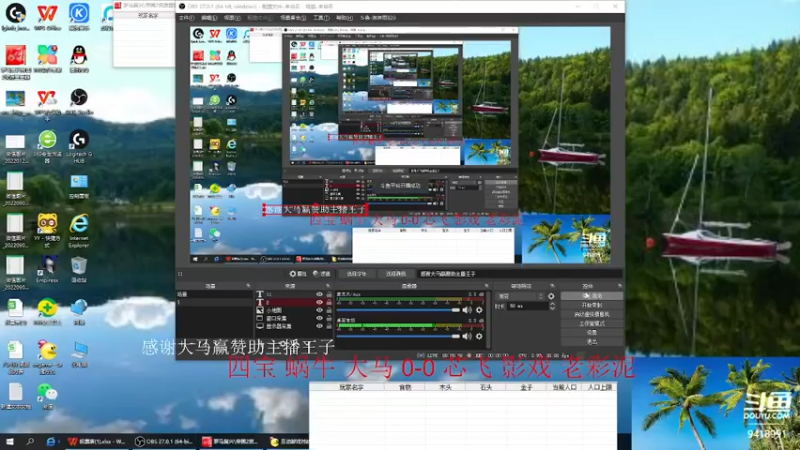
Task: Toggle the lock on the 窗口采集 source
Action: coord(329,318)
